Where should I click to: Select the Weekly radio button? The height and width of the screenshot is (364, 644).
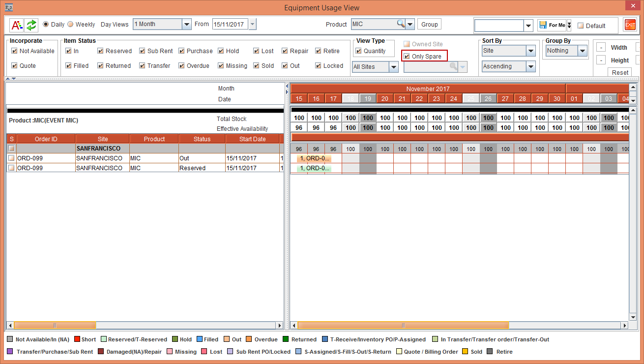coord(70,24)
